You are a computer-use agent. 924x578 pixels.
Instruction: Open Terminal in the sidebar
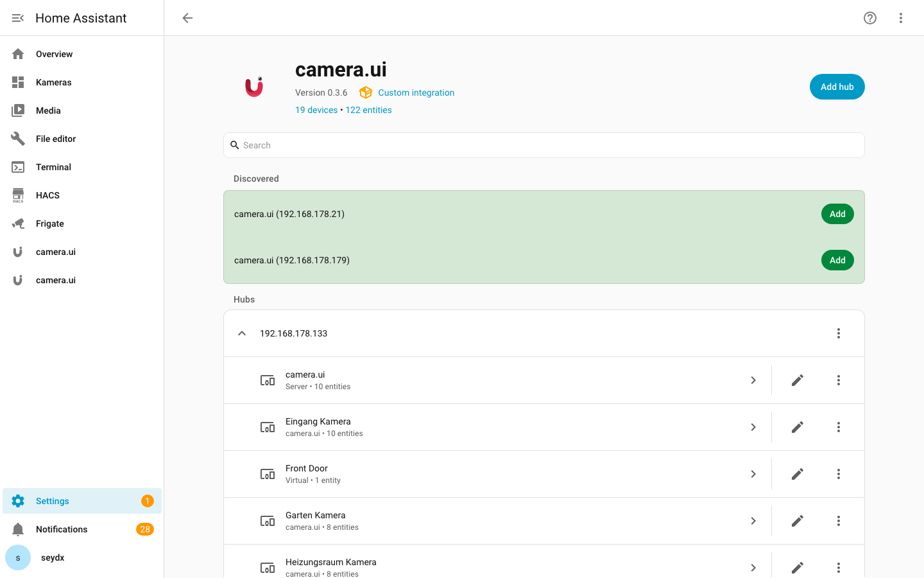click(x=82, y=167)
